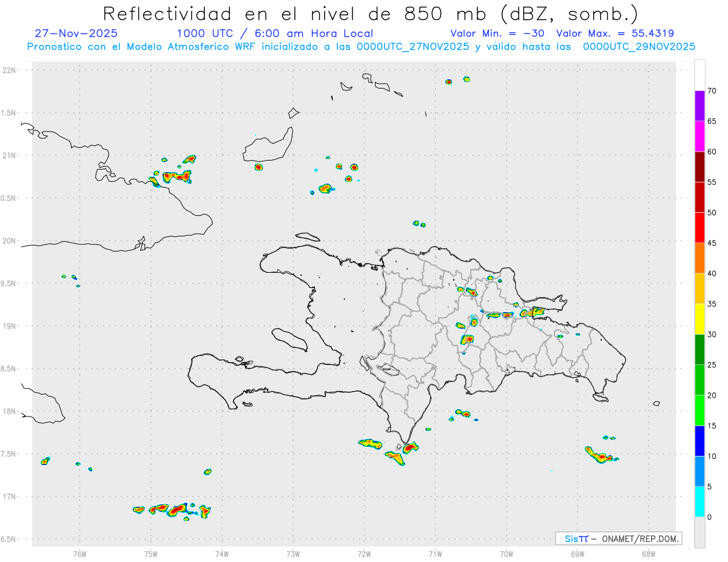The width and height of the screenshot is (728, 562).
Task: Click the colorbar label "40"
Action: (x=712, y=273)
